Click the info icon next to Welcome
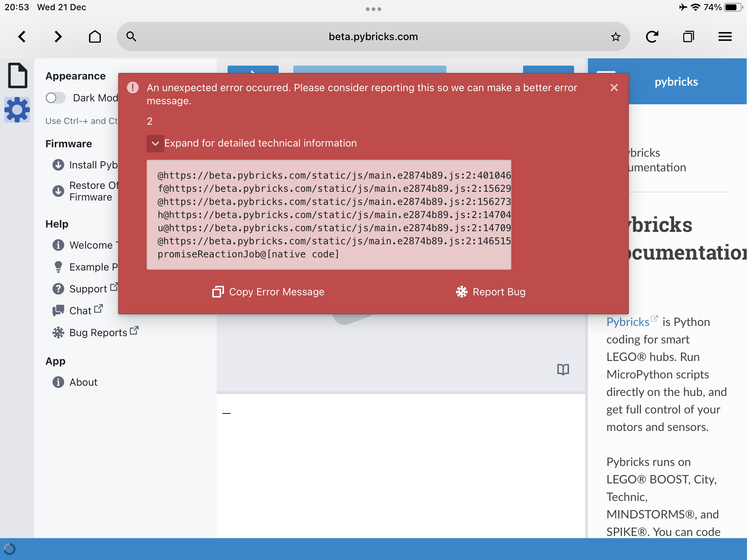747x560 pixels. click(x=58, y=245)
